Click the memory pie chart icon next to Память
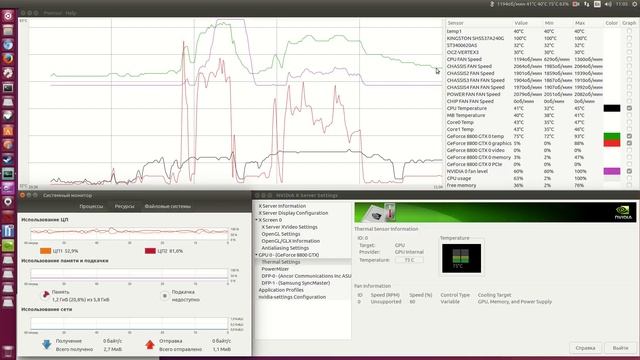The image size is (640, 360). 45,294
